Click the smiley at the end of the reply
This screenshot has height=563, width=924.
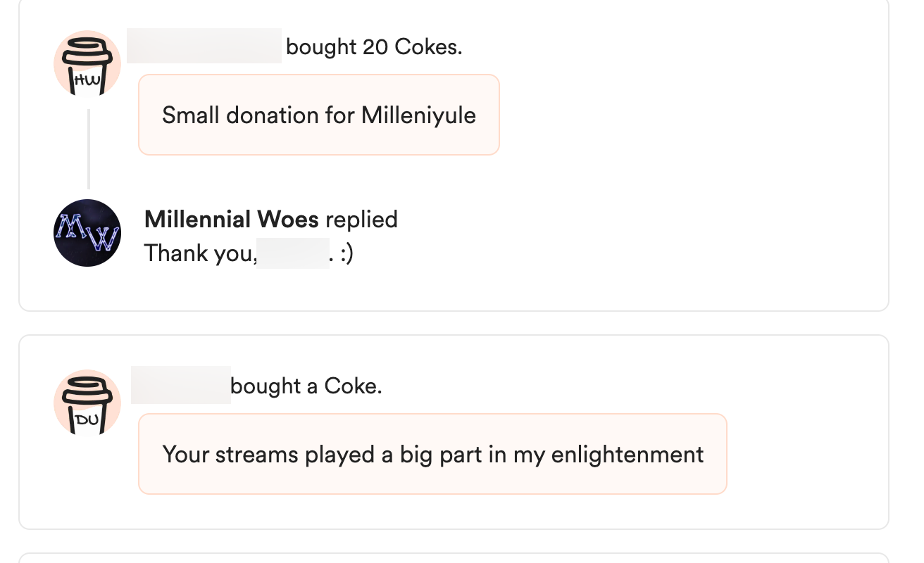tap(345, 253)
